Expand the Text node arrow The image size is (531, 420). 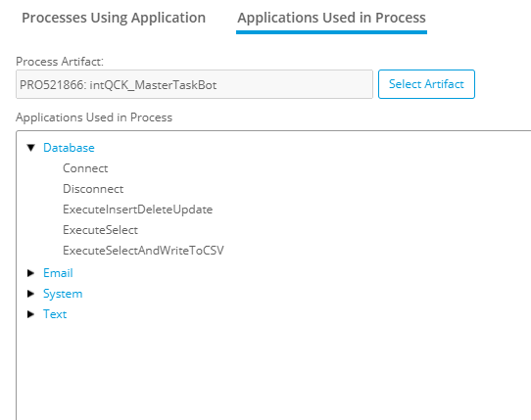coord(30,314)
